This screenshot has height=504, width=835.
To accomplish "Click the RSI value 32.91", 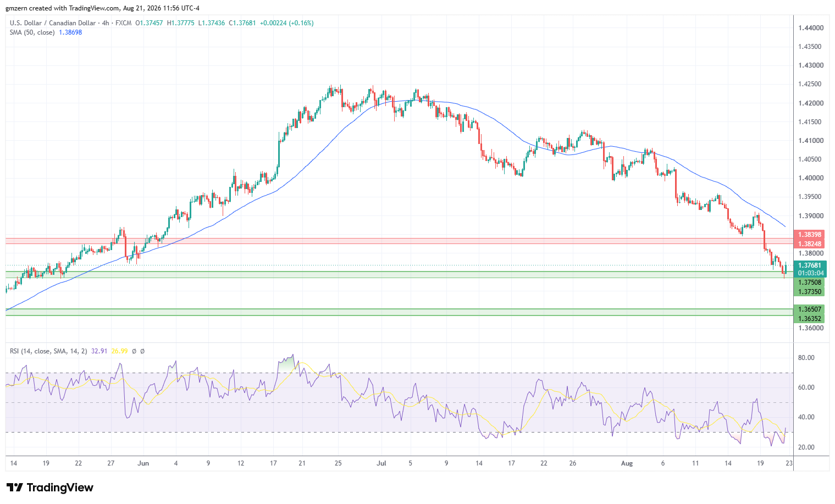I will (x=99, y=351).
